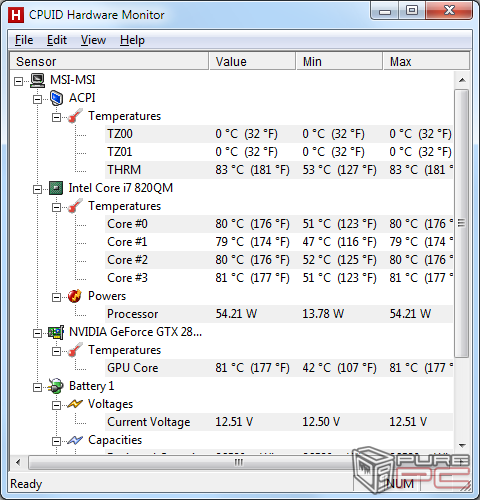The height and width of the screenshot is (500, 480).
Task: Open the Help menu
Action: click(132, 40)
